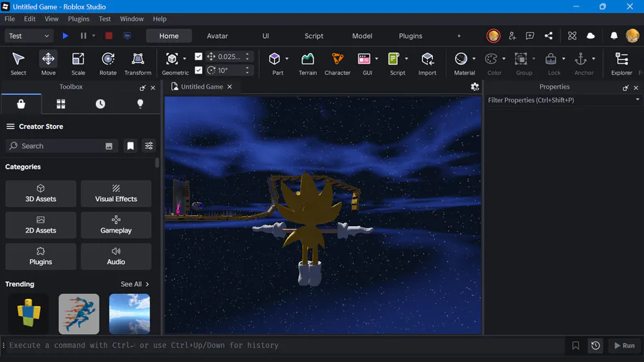This screenshot has height=362, width=644.
Task: Click the Group tool
Action: (x=521, y=59)
